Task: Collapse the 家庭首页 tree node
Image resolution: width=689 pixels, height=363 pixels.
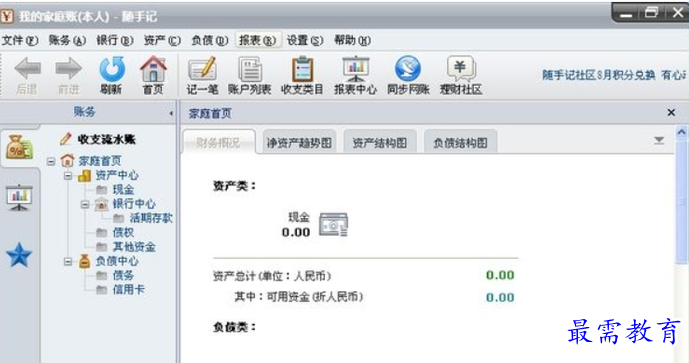Action: pos(51,162)
